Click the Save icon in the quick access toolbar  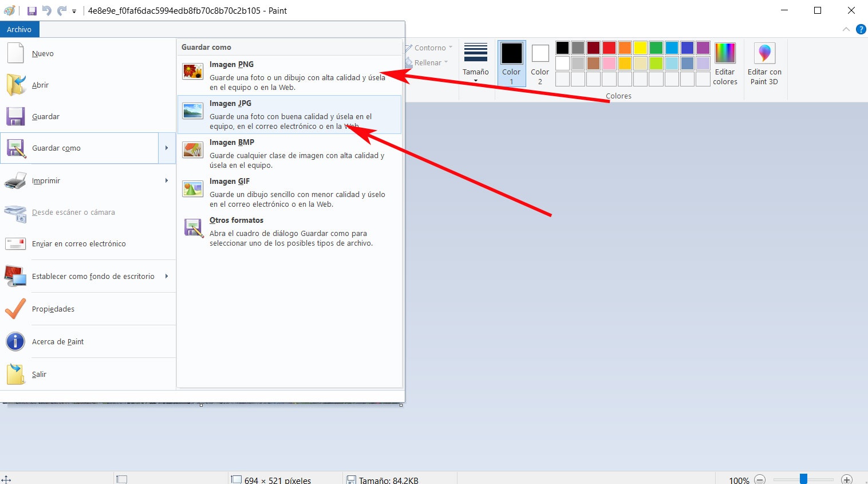[x=32, y=11]
